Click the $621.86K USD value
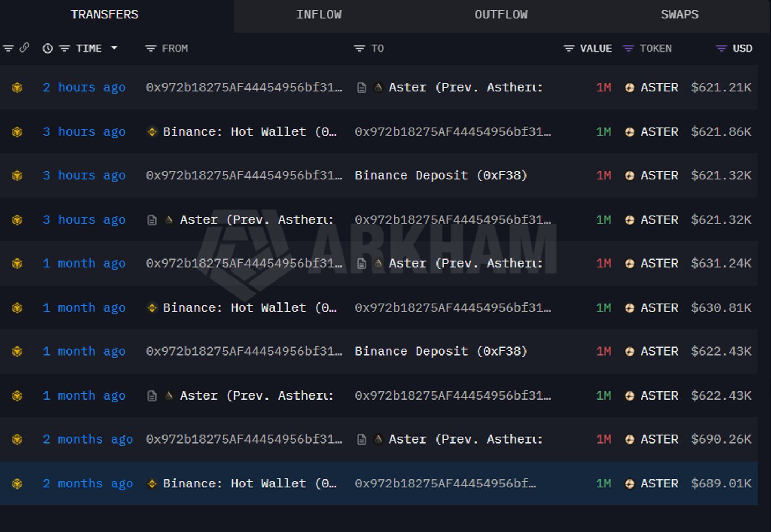Screen dimensions: 771x532 tap(721, 131)
